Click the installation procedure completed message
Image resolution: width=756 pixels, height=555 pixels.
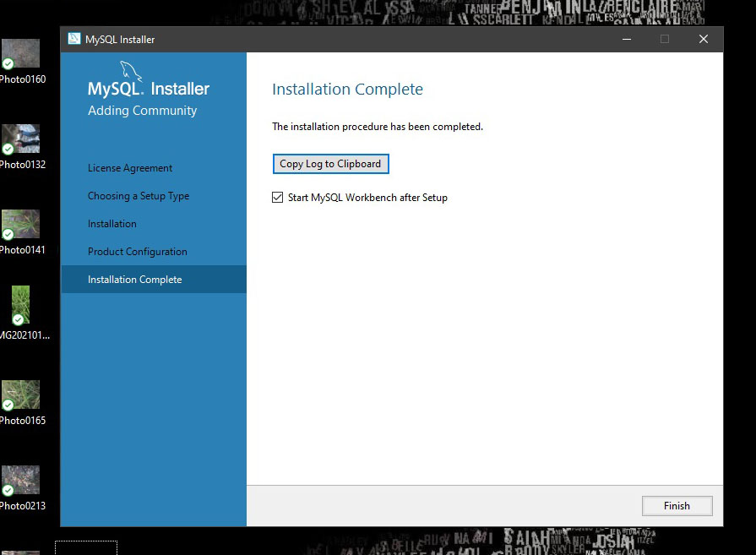pyautogui.click(x=378, y=127)
